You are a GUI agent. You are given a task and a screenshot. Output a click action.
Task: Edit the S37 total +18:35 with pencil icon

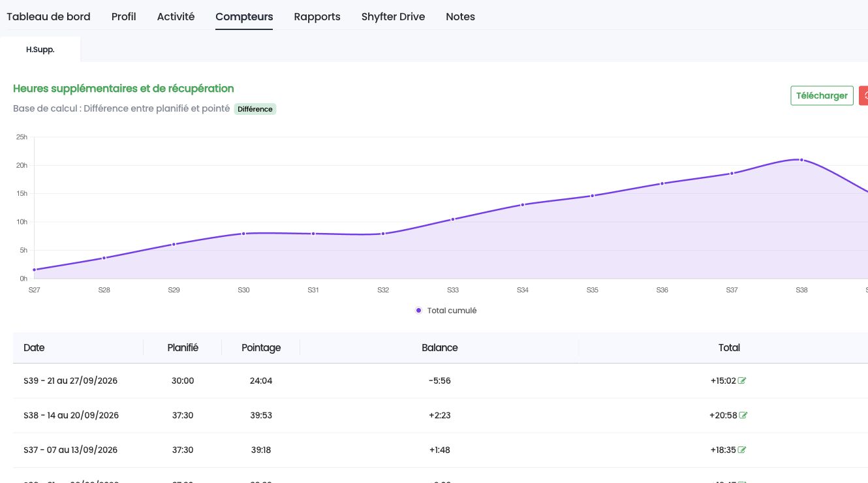click(742, 450)
